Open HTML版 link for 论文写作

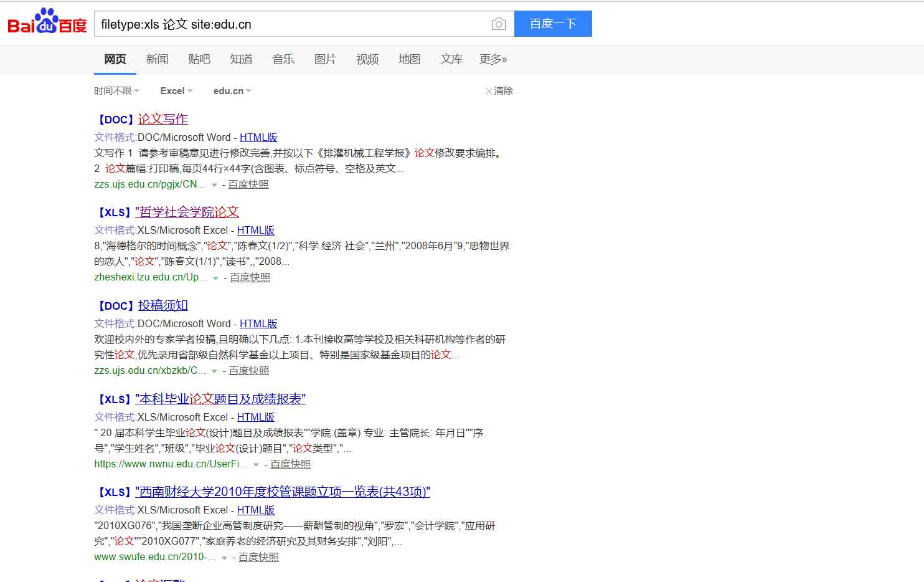click(x=258, y=137)
